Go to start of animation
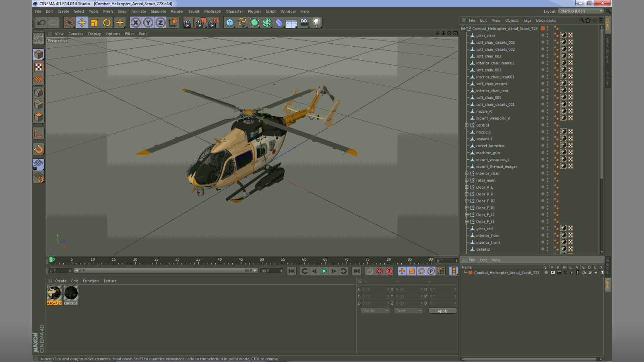The image size is (644, 362). tap(291, 271)
